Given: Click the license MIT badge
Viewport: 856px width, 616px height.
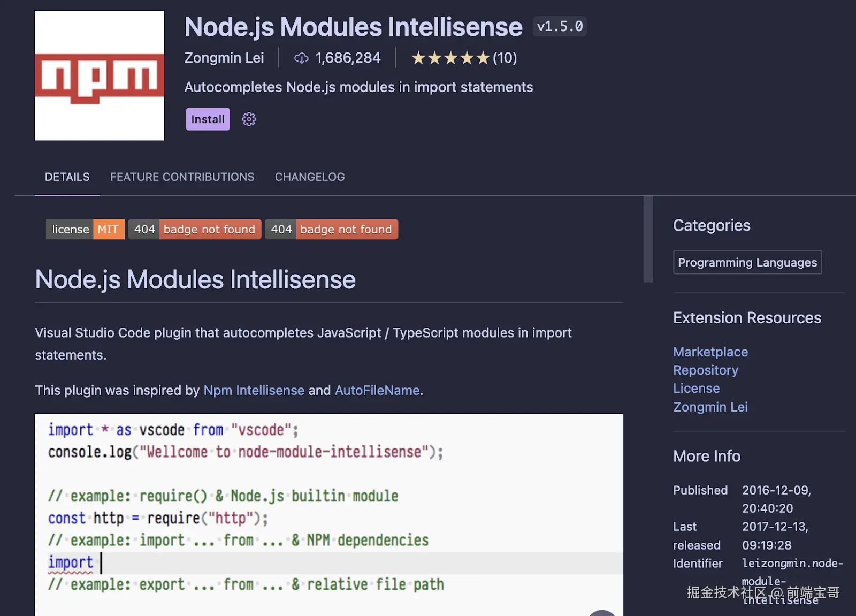Looking at the screenshot, I should tap(85, 229).
